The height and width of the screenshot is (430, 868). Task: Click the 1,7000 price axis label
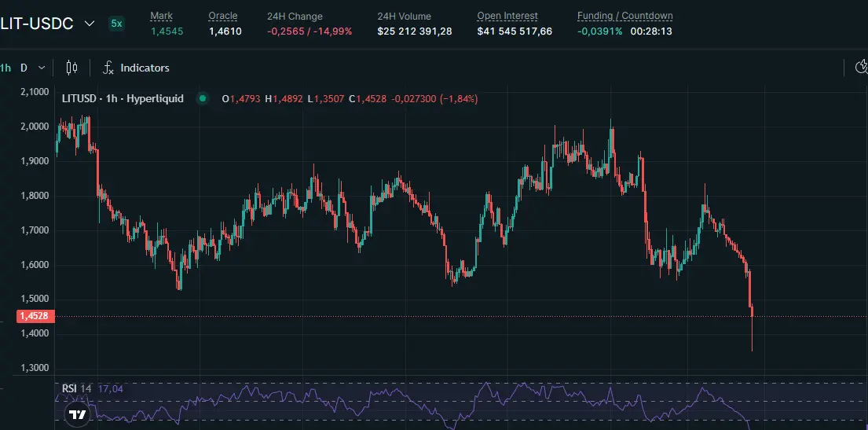click(35, 230)
